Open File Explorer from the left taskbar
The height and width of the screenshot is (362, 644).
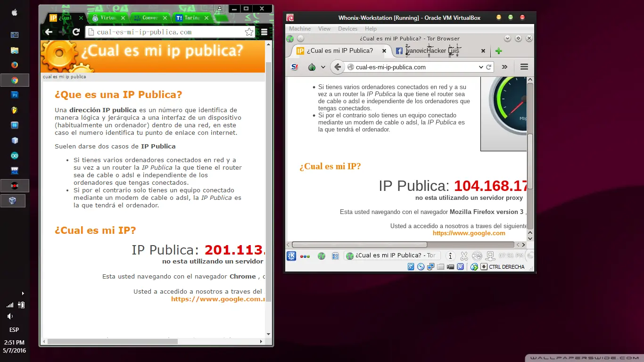(x=15, y=50)
